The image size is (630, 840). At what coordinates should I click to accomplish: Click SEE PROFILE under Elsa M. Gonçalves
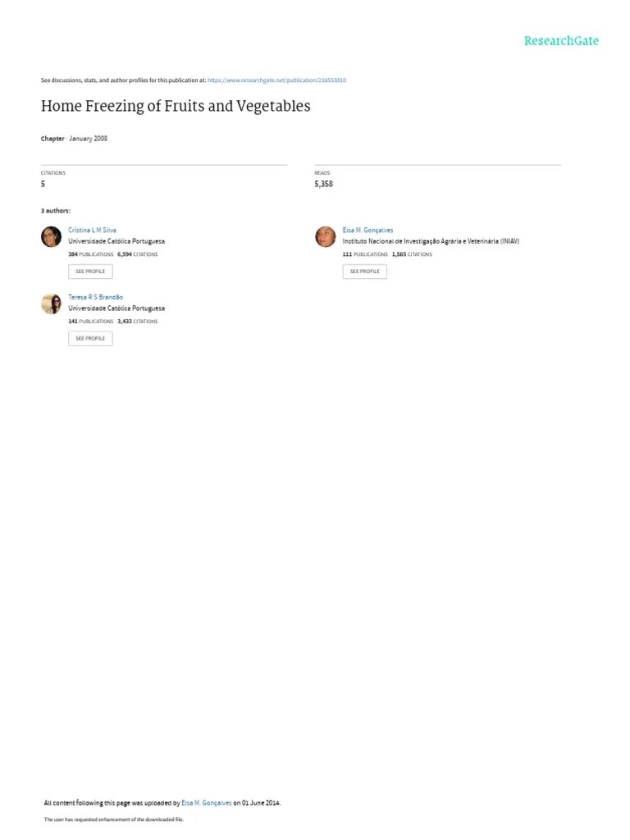click(x=365, y=272)
